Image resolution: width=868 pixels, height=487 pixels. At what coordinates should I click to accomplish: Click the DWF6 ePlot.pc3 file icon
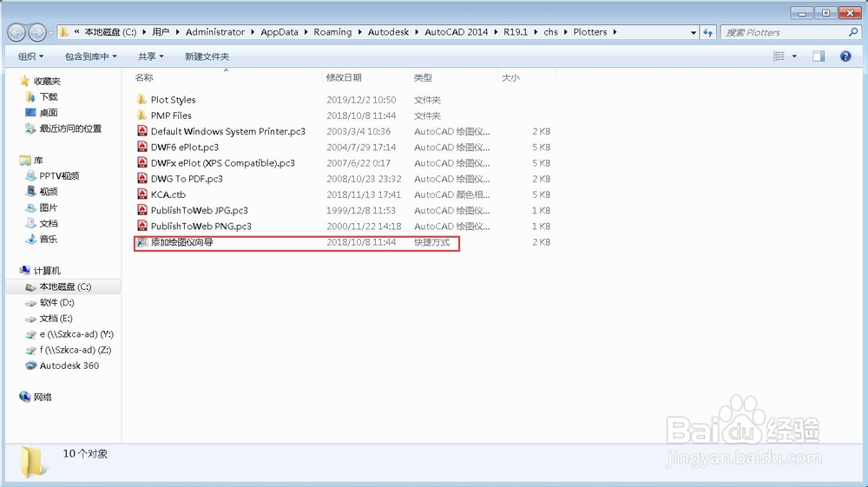[142, 148]
